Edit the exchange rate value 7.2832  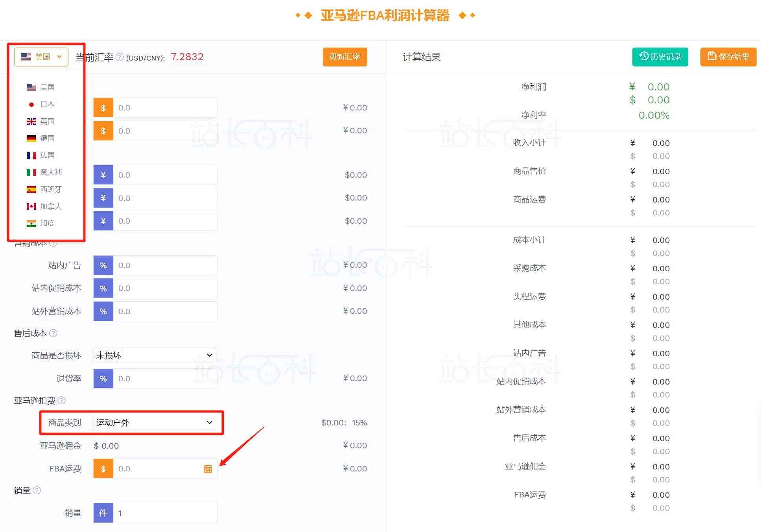pos(188,57)
